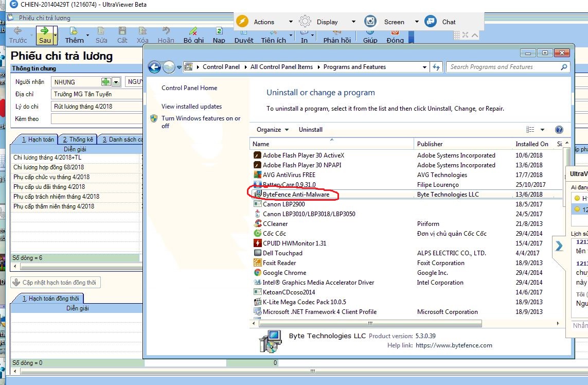Image resolution: width=588 pixels, height=385 pixels.
Task: Click the Xóa delete icon
Action: click(x=142, y=31)
